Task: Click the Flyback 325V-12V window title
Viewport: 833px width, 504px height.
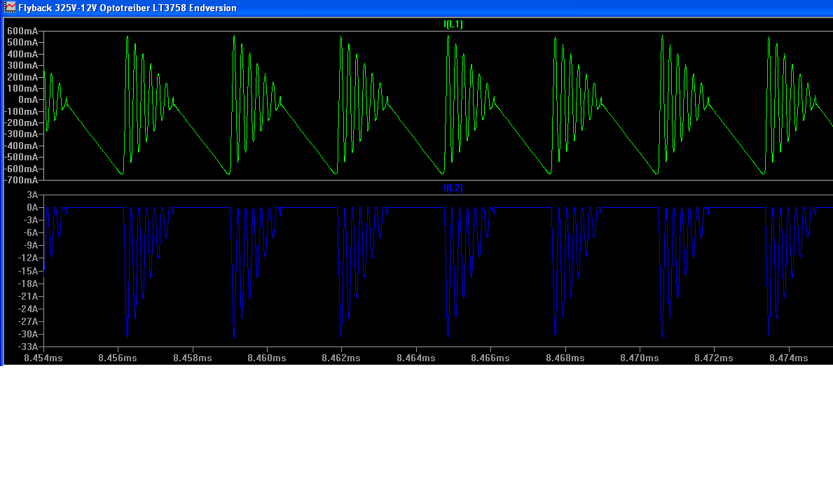Action: point(127,8)
